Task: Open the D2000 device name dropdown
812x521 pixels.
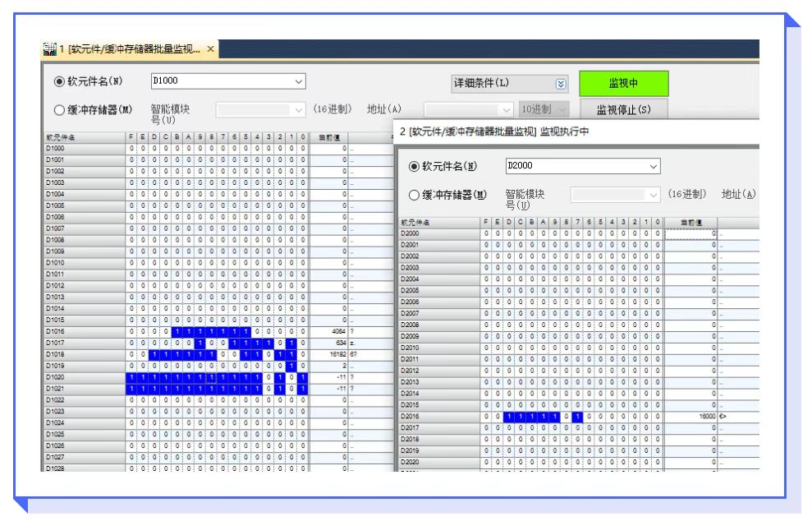Action: pyautogui.click(x=653, y=167)
